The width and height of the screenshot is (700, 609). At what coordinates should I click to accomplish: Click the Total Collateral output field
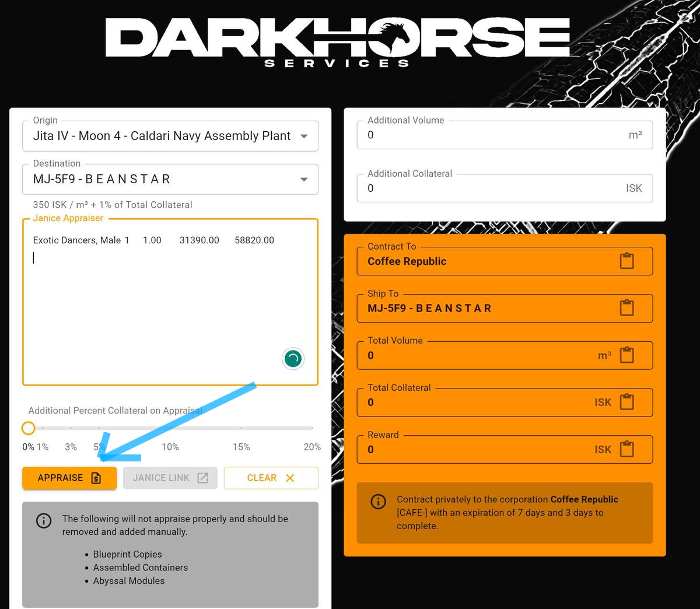[505, 402]
